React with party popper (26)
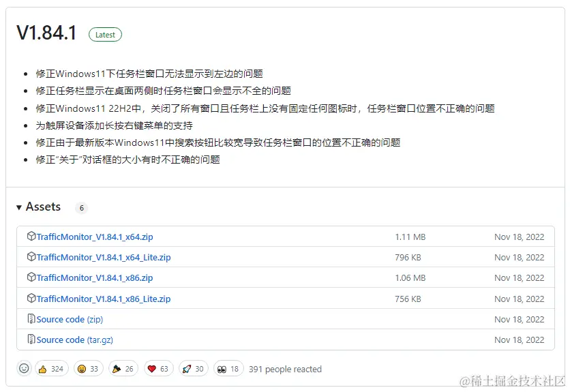 tap(123, 369)
